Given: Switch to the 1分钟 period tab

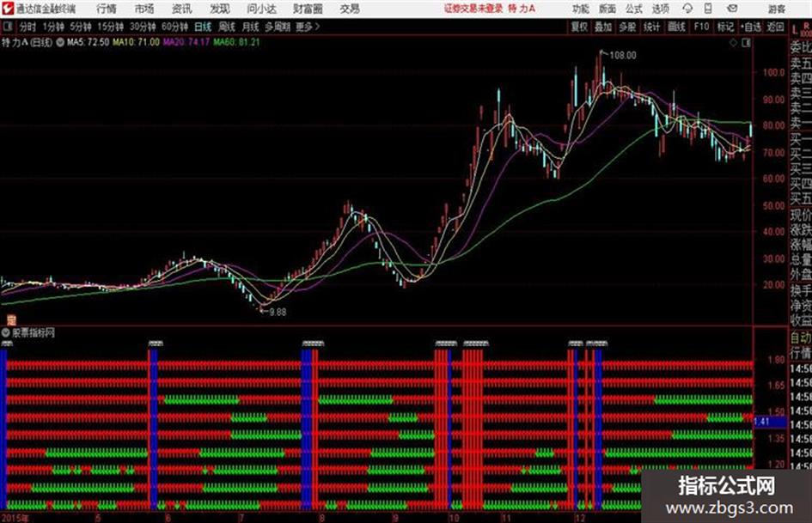Looking at the screenshot, I should click(52, 27).
